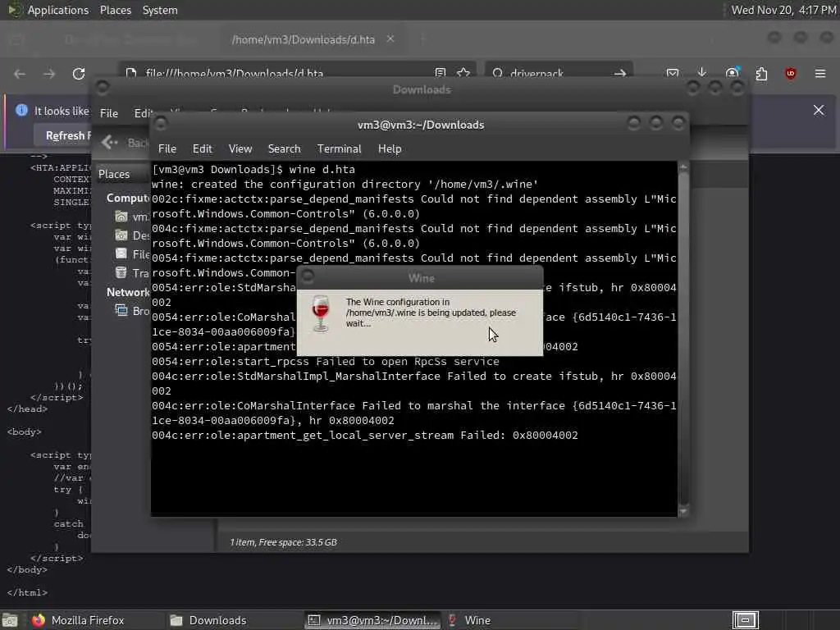The image size is (840, 630).
Task: Open File menu in Downloads file manager
Action: tap(109, 113)
